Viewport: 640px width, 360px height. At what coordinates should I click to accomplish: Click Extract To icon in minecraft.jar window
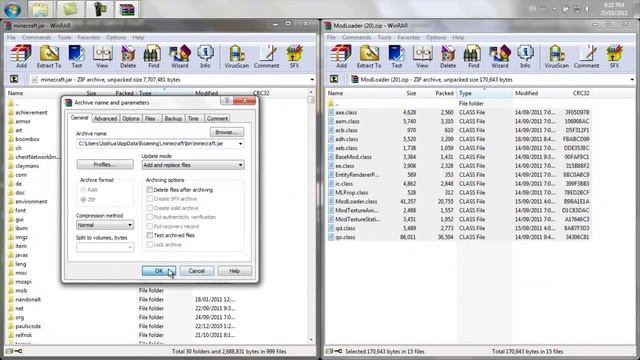[x=49, y=56]
